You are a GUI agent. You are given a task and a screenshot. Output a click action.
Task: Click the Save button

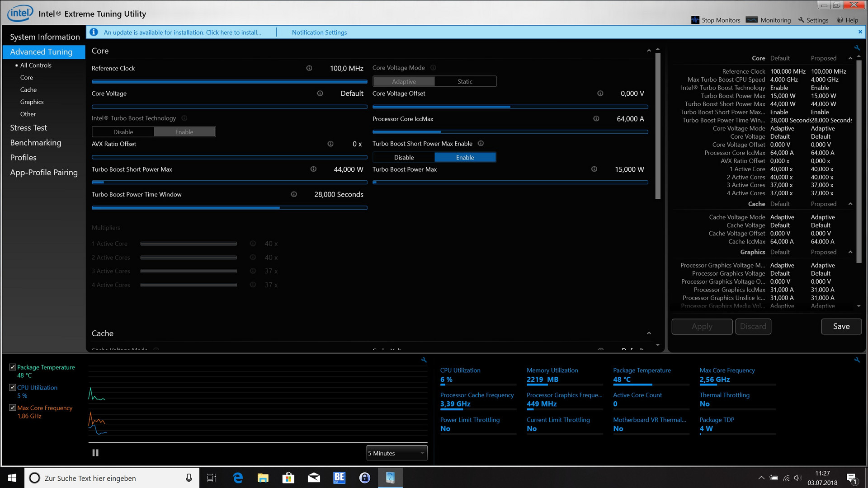[841, 326]
